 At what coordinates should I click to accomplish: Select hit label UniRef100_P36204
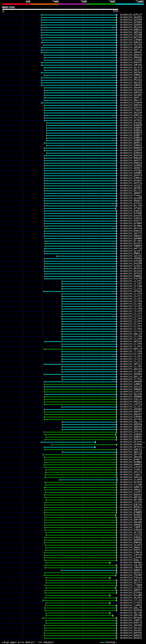click(131, 578)
